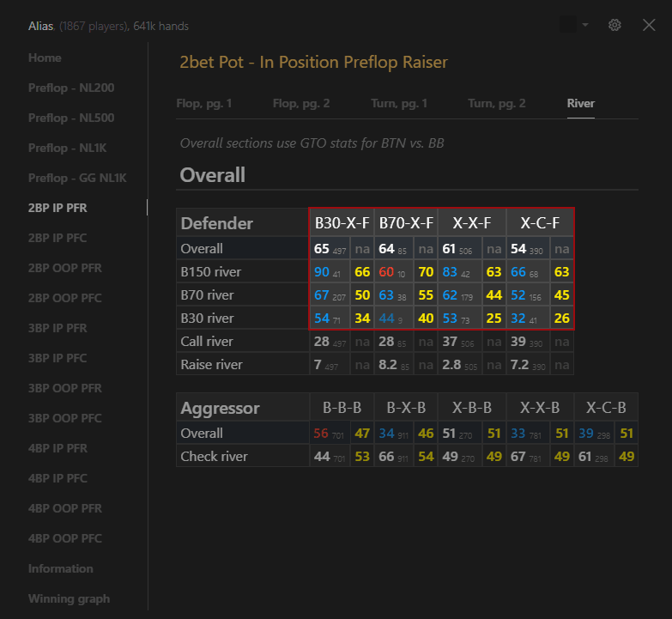Open Preflop - NL1K section
The height and width of the screenshot is (619, 672).
67,148
